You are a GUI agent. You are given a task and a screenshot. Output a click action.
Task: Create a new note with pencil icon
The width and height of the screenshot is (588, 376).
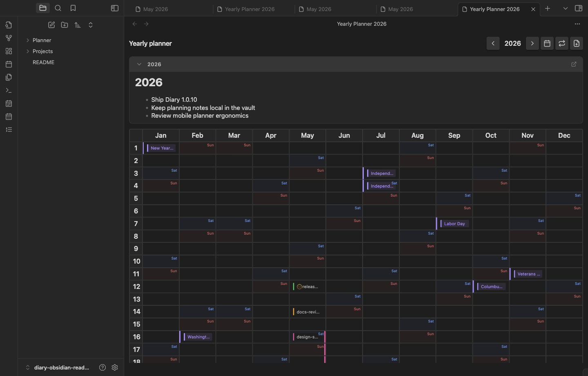click(x=51, y=25)
